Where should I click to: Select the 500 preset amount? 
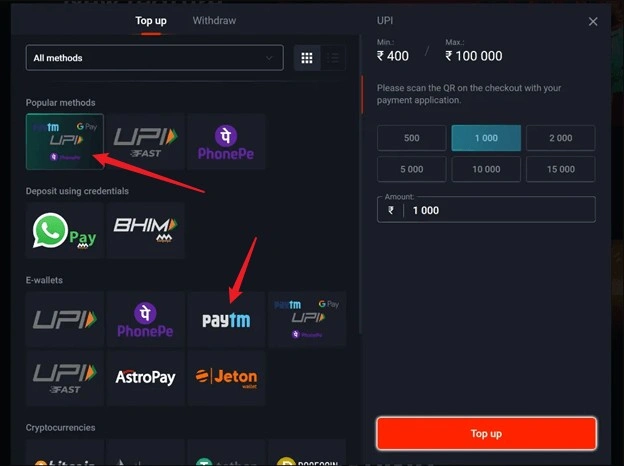411,138
